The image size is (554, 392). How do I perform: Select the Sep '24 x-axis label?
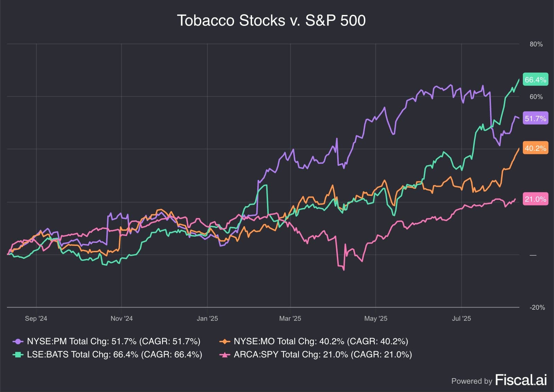(x=36, y=318)
